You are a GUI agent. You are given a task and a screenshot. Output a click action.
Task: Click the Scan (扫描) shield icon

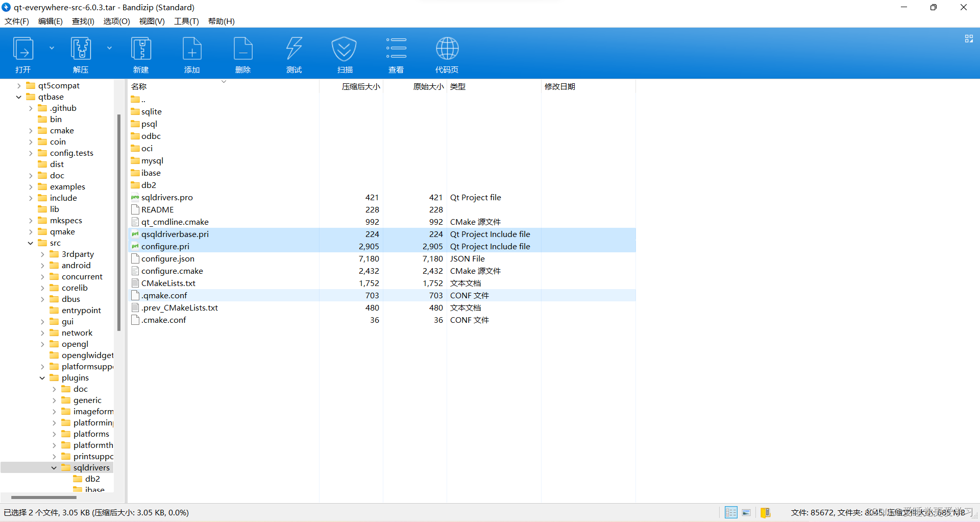click(x=345, y=49)
